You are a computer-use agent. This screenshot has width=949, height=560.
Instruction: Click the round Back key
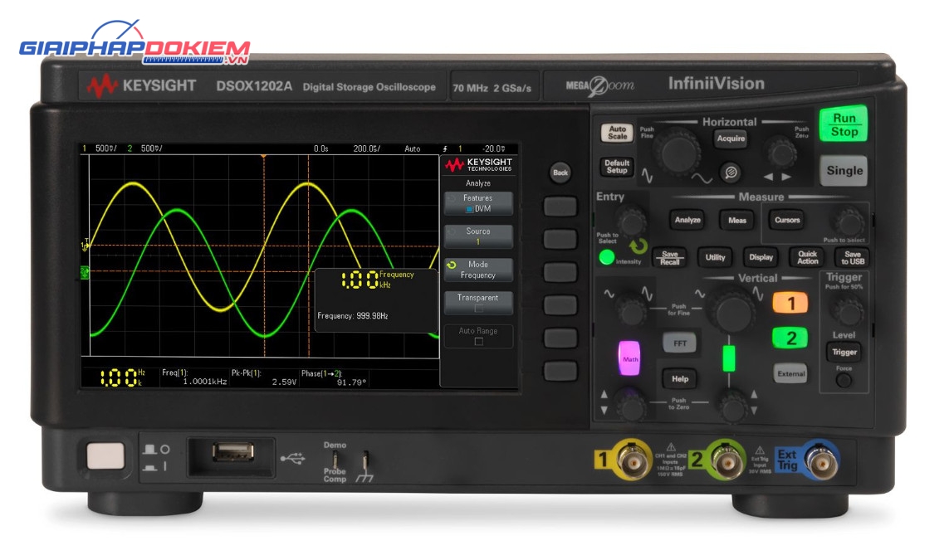[560, 173]
